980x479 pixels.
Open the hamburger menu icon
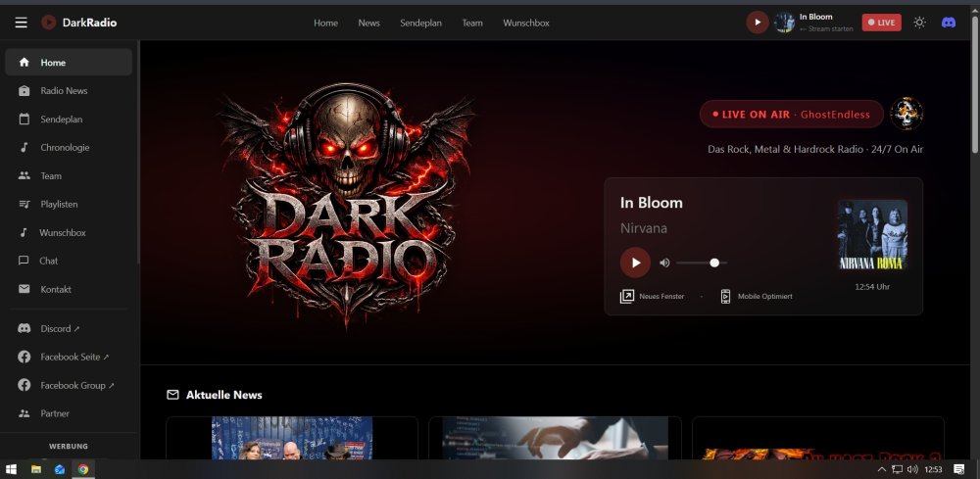click(x=21, y=23)
